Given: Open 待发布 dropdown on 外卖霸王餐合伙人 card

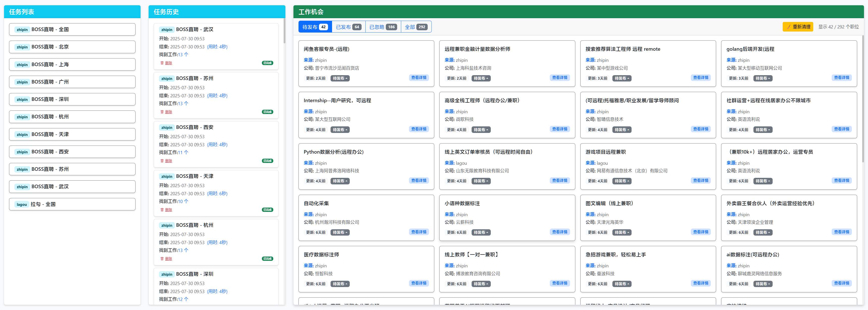Looking at the screenshot, I should pyautogui.click(x=763, y=233).
